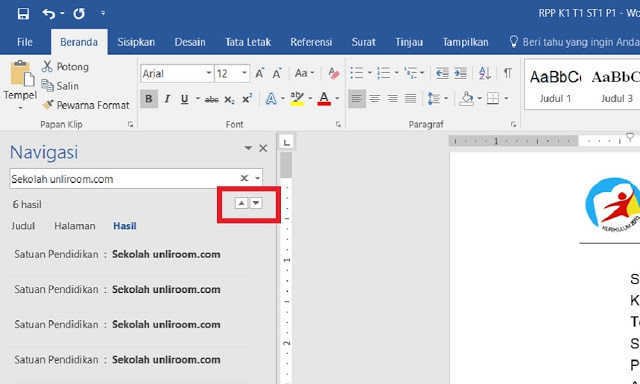Image resolution: width=640 pixels, height=384 pixels.
Task: Toggle Show paragraph marks pilcrow
Action: click(507, 73)
